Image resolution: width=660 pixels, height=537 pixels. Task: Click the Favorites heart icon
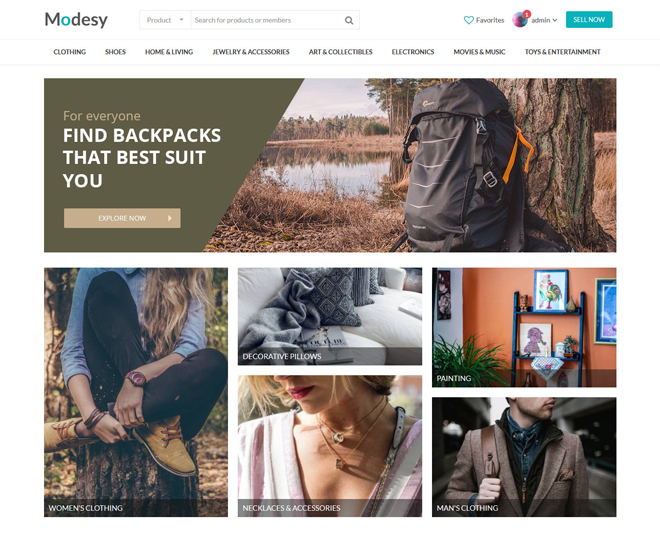[468, 20]
